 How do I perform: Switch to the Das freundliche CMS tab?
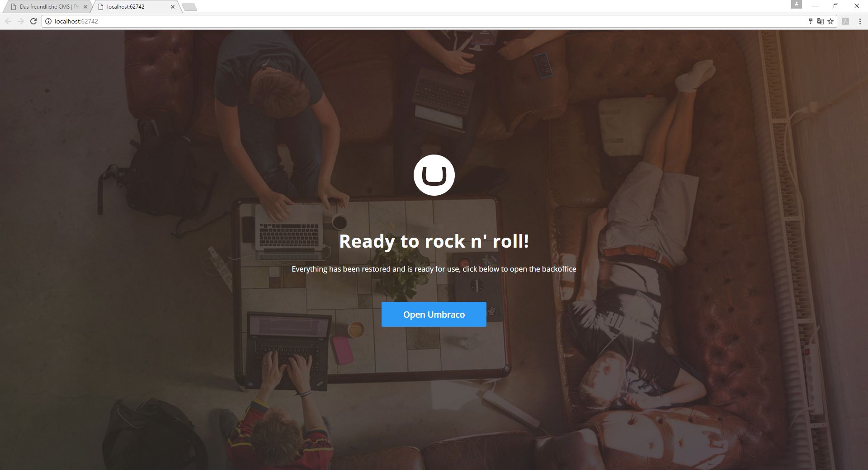[x=47, y=7]
